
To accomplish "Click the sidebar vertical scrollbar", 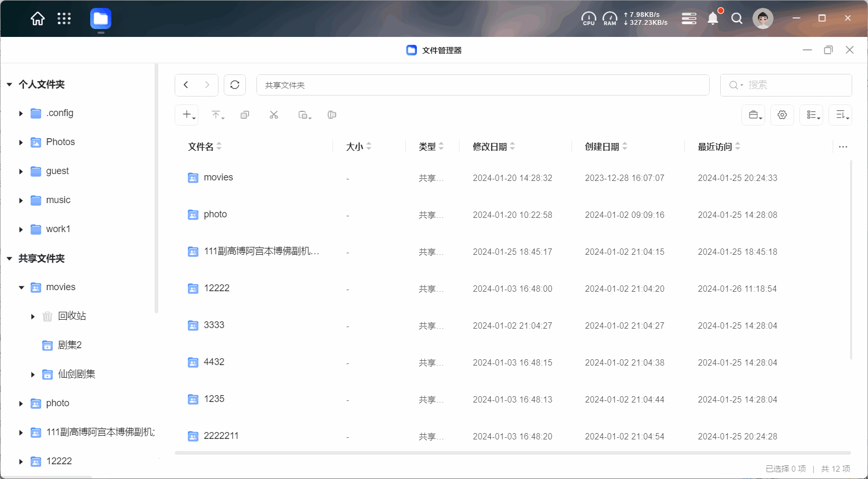I will [x=156, y=188].
